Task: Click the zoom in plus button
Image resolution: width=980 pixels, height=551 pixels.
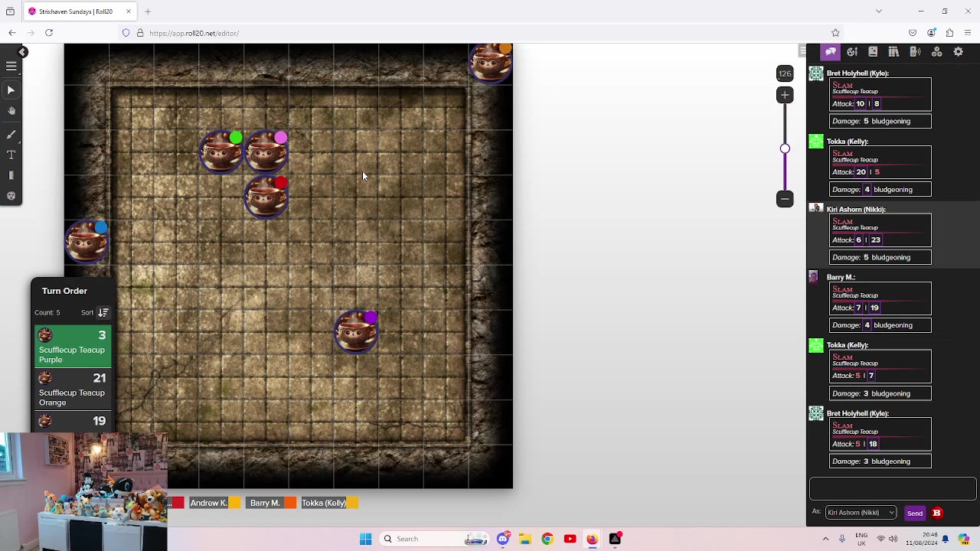Action: click(x=785, y=95)
